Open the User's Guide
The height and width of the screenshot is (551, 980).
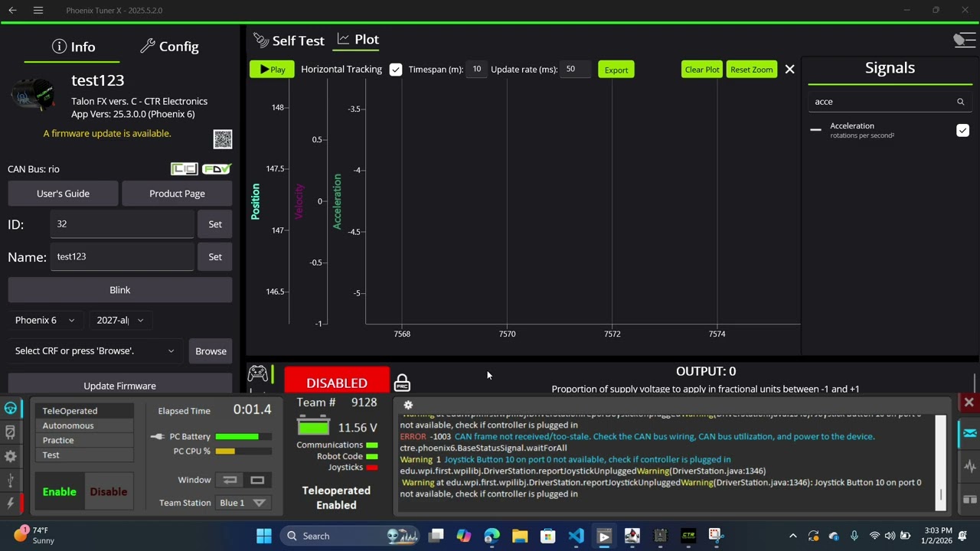[x=63, y=194]
